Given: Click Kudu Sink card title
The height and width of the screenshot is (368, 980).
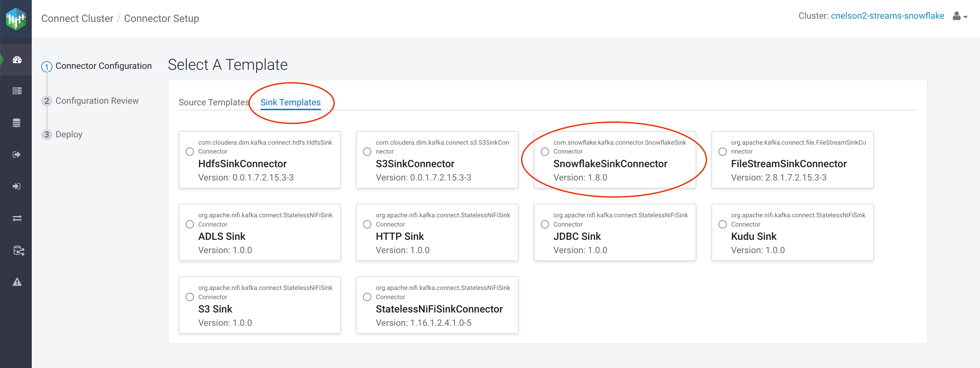Looking at the screenshot, I should tap(753, 236).
